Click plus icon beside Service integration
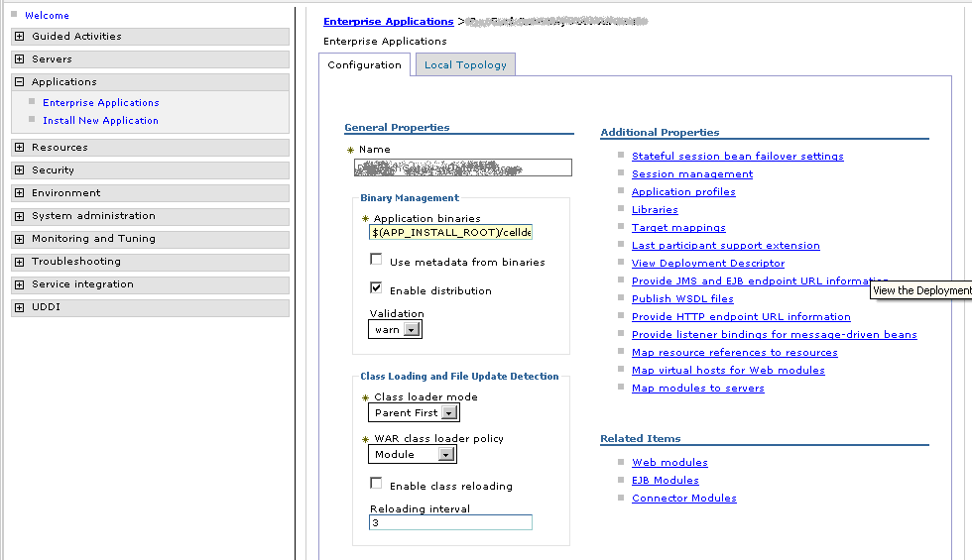The image size is (972, 560). pyautogui.click(x=20, y=284)
